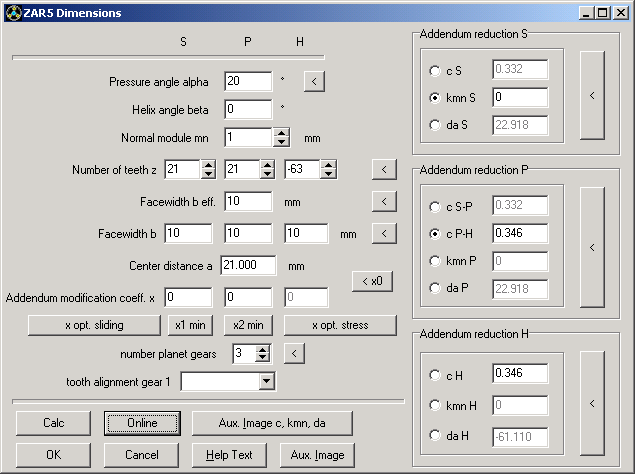The image size is (635, 474).
Task: Choose the 'kmn P' radio option
Action: pos(434,262)
